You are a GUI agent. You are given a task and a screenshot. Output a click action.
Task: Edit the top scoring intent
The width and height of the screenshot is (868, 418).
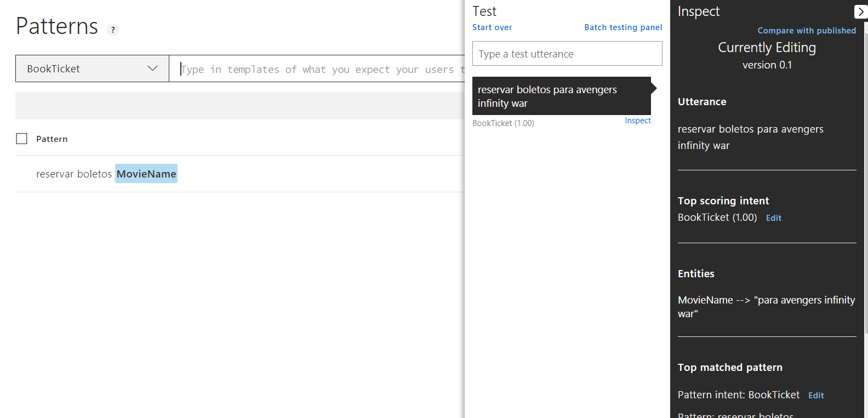[774, 218]
